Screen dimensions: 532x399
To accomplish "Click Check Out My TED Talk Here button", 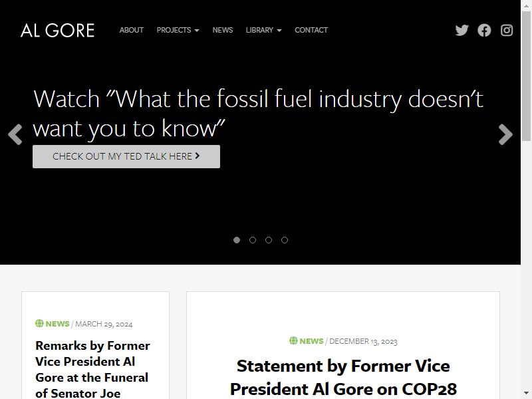I will pos(126,156).
